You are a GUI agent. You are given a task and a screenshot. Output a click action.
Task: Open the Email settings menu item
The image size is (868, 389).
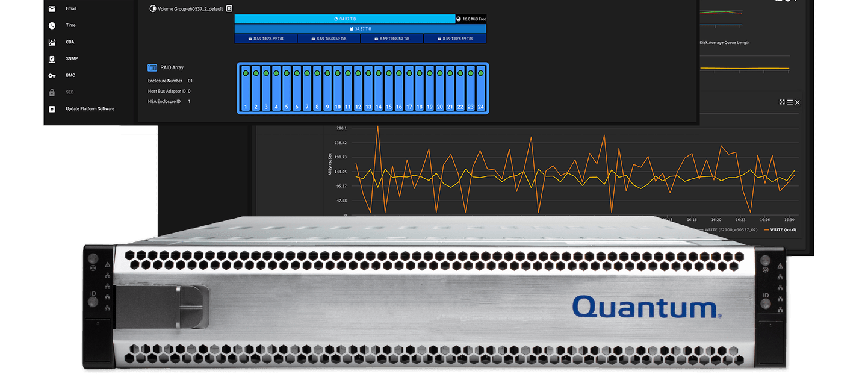[x=71, y=9]
